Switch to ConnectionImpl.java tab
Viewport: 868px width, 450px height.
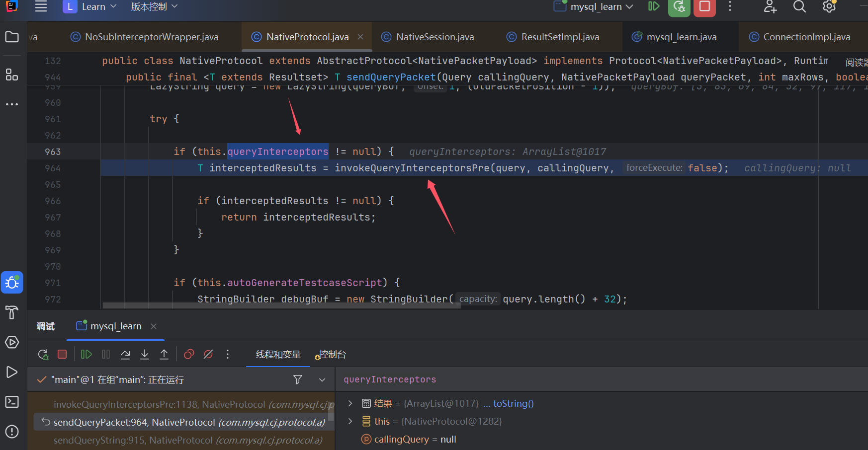pyautogui.click(x=800, y=37)
